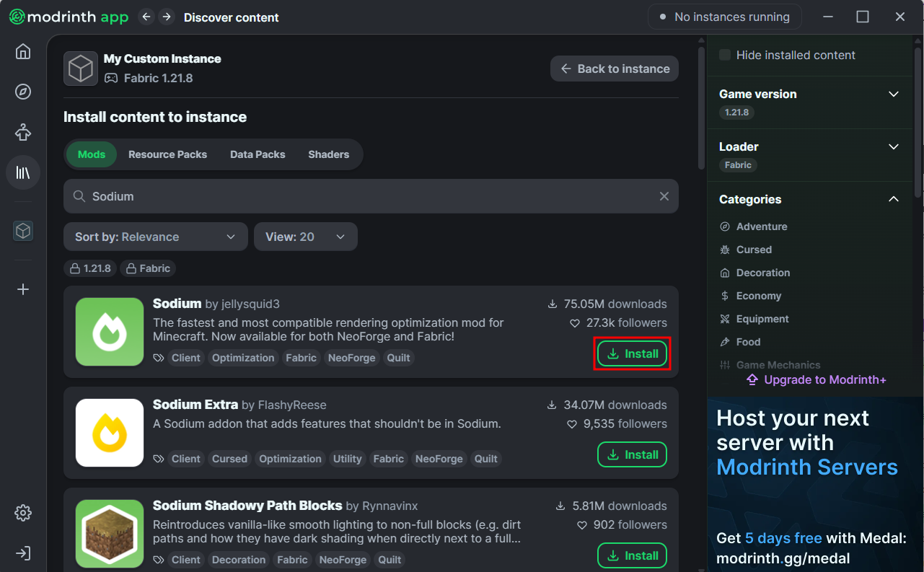Click the Food category carrot icon

tap(725, 342)
